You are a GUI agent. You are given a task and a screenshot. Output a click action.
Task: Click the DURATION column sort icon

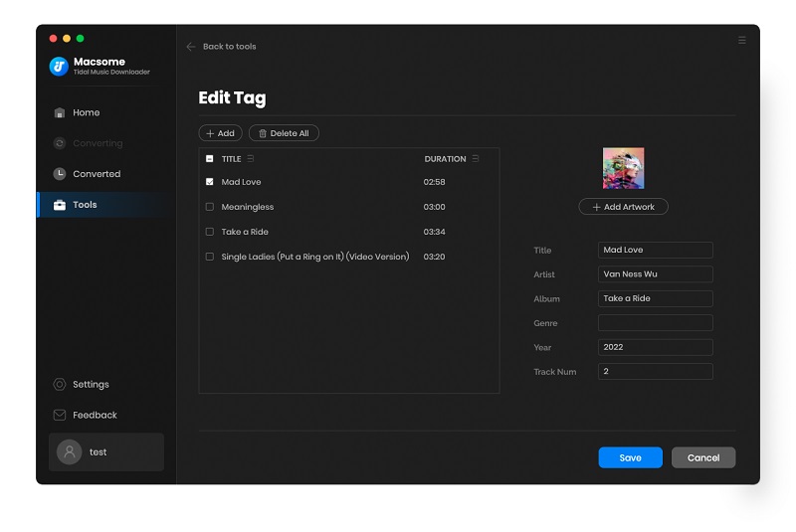coord(476,159)
